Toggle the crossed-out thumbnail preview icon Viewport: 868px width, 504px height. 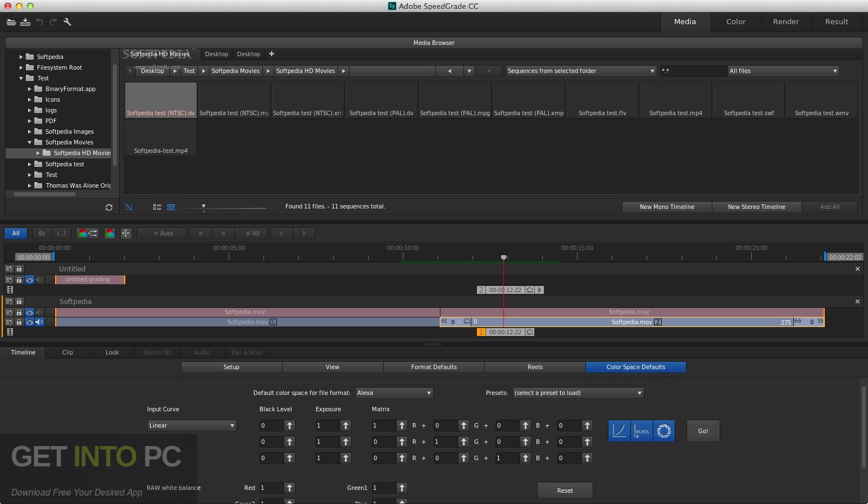coord(129,207)
